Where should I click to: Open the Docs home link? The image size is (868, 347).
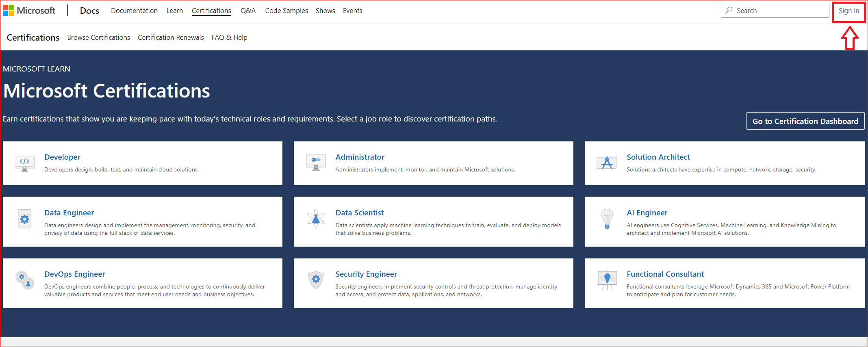coord(89,11)
